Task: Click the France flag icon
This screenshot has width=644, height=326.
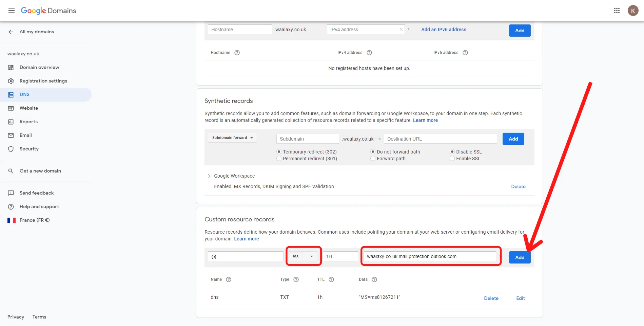Action: click(12, 220)
